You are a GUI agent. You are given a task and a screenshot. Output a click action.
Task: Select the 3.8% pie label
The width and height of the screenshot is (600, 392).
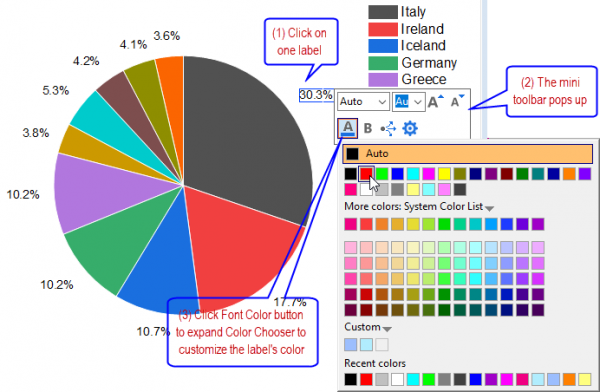tap(36, 133)
